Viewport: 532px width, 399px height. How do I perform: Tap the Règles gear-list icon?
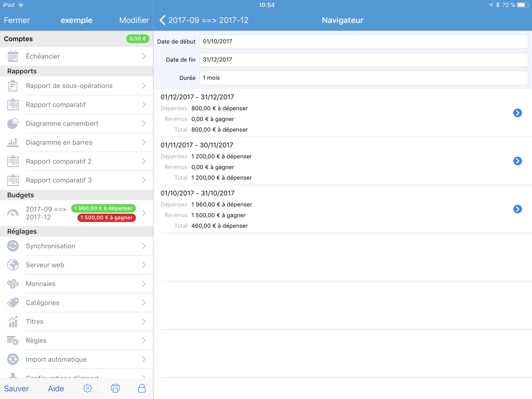click(x=13, y=341)
